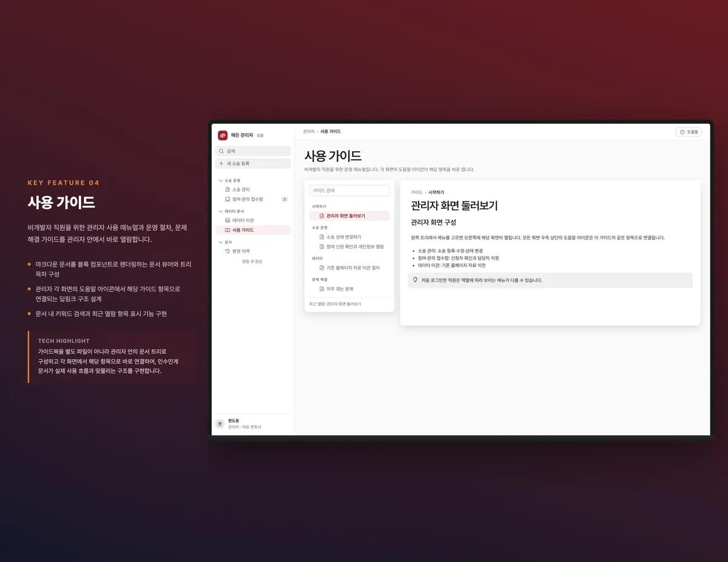Open 변경 이력 via its history clock icon
Image resolution: width=728 pixels, height=562 pixels.
pos(227,251)
